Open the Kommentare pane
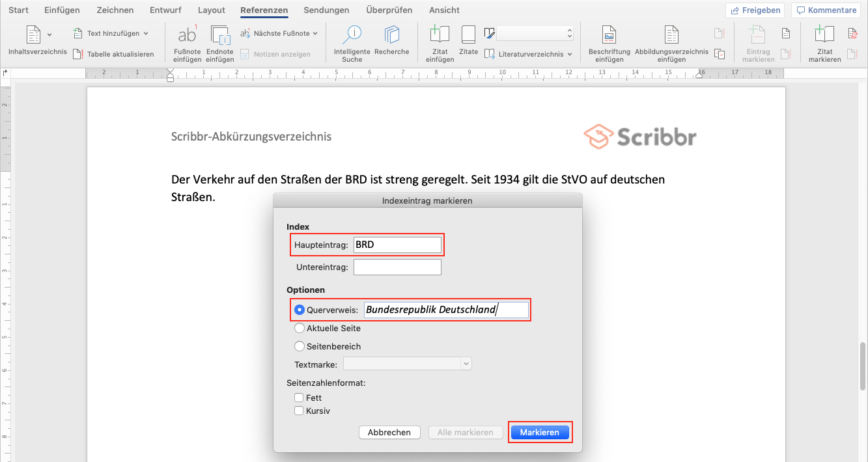 pyautogui.click(x=826, y=10)
